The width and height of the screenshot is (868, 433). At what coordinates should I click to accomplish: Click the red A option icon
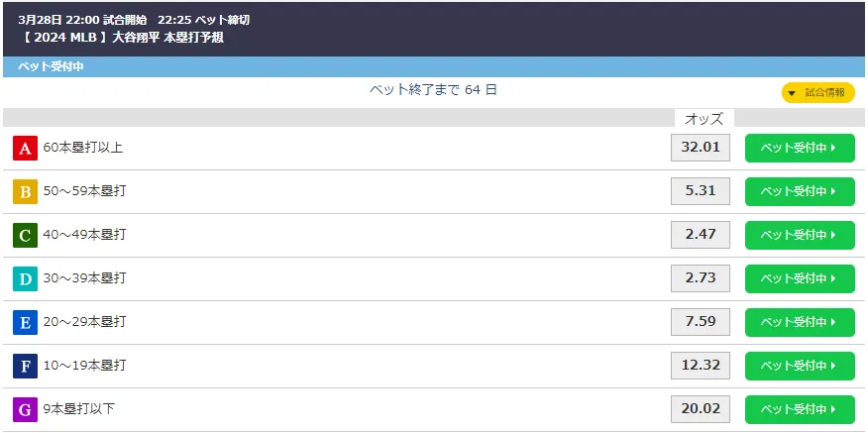coord(25,149)
